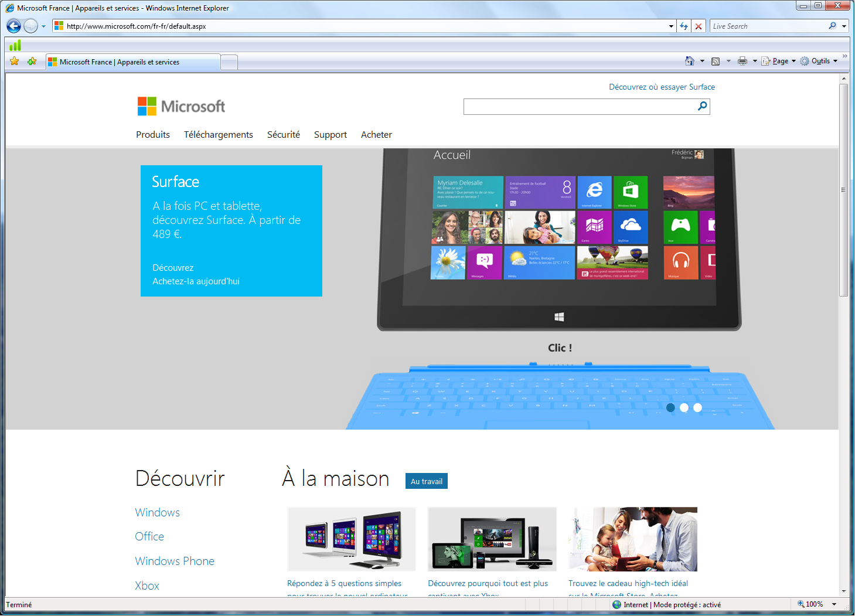Select the second carousel slide dot
Screen dimensions: 855x616
point(684,407)
